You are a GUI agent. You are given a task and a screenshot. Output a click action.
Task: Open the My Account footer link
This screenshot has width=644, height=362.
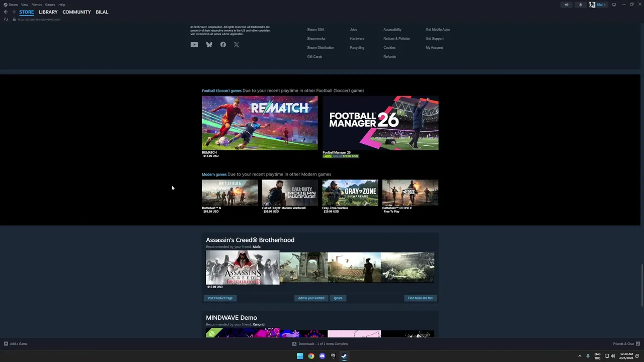point(434,48)
